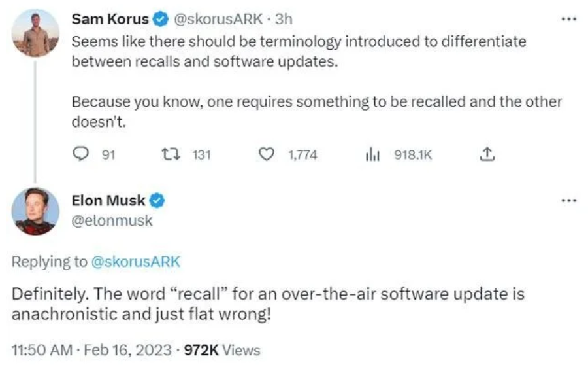Image resolution: width=588 pixels, height=367 pixels.
Task: Click the 11:50 AM Feb 16, 2023 timestamp
Action: point(93,350)
